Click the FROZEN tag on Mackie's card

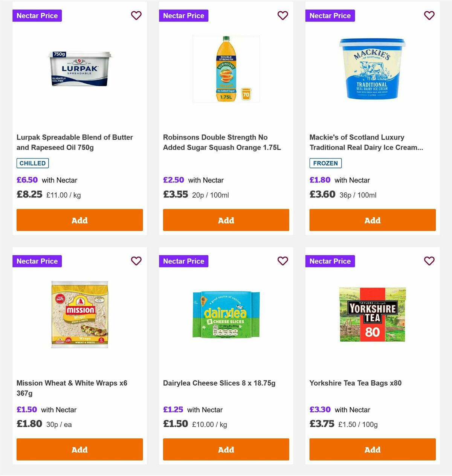(x=325, y=163)
